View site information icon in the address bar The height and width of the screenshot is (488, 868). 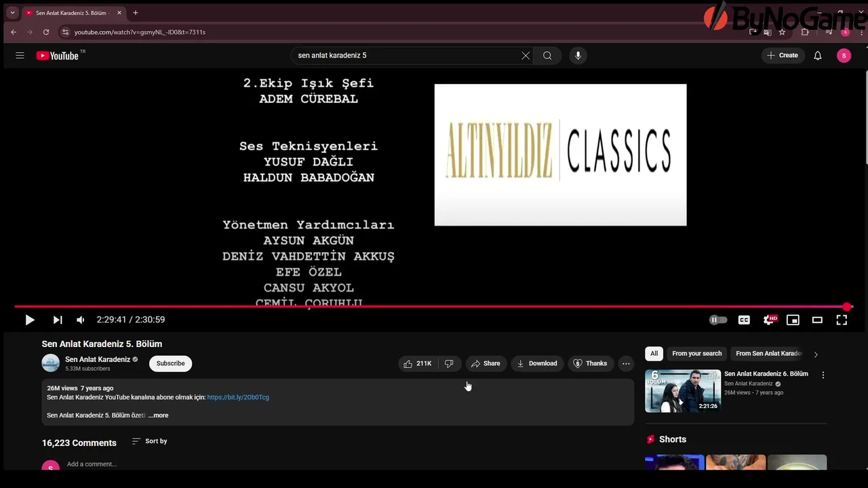tap(65, 32)
